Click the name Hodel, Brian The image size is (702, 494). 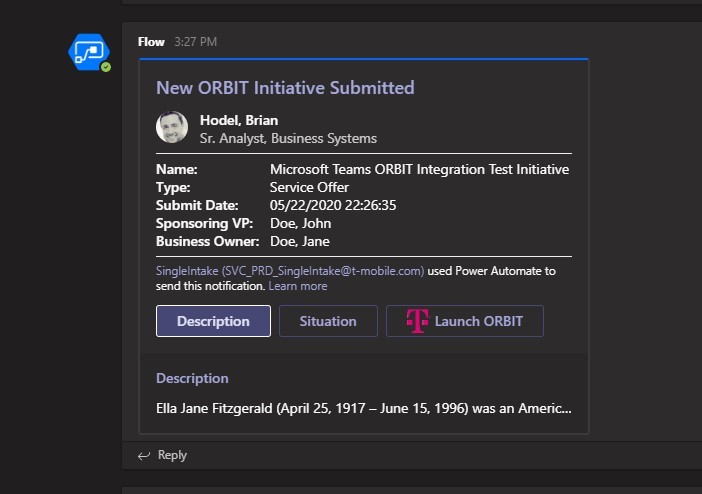[x=239, y=120]
